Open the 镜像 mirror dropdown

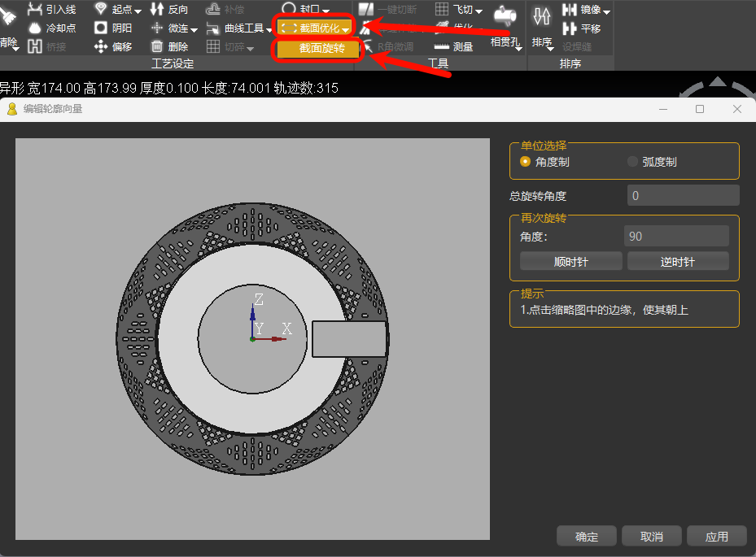606,11
